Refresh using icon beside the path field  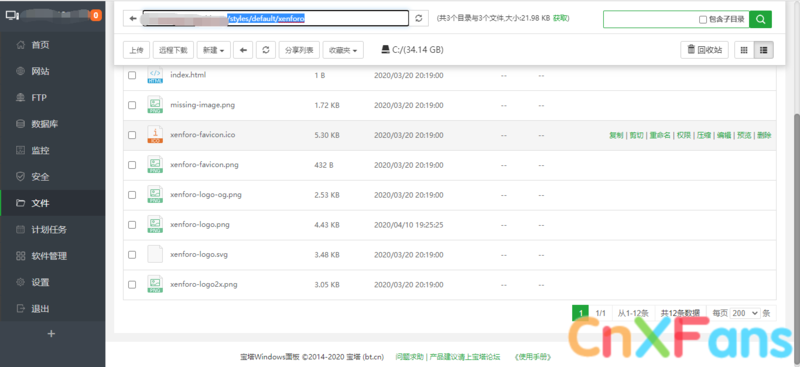(x=419, y=18)
